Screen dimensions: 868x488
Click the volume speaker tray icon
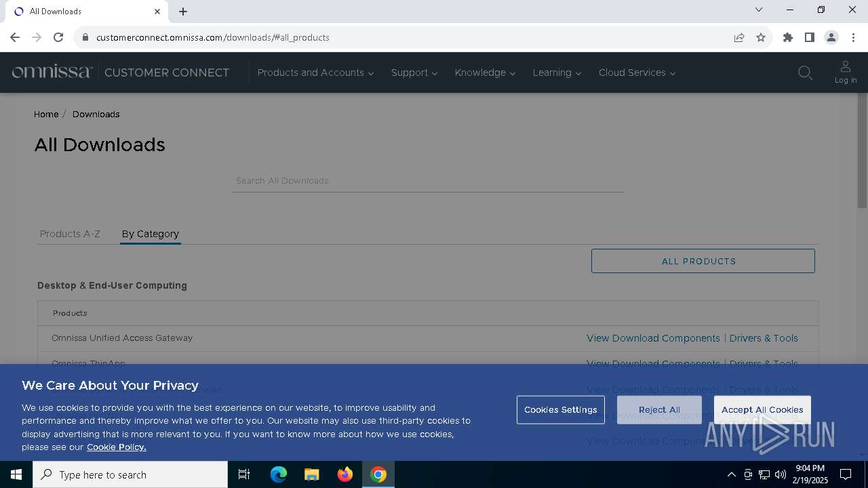(781, 474)
